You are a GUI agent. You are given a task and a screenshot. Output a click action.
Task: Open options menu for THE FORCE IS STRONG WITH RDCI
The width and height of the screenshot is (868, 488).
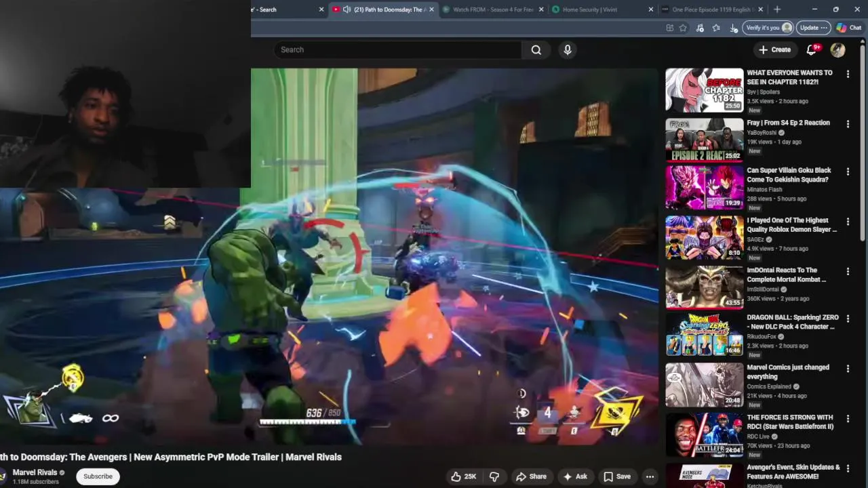pos(848,419)
